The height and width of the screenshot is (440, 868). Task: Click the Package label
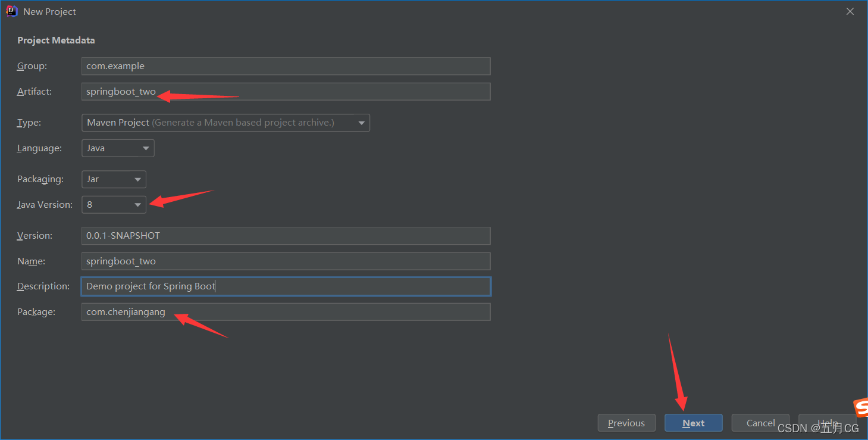click(x=36, y=312)
